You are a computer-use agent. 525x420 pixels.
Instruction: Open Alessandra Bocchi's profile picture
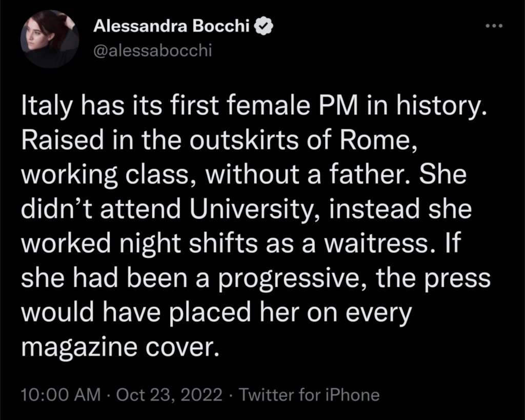coord(50,39)
